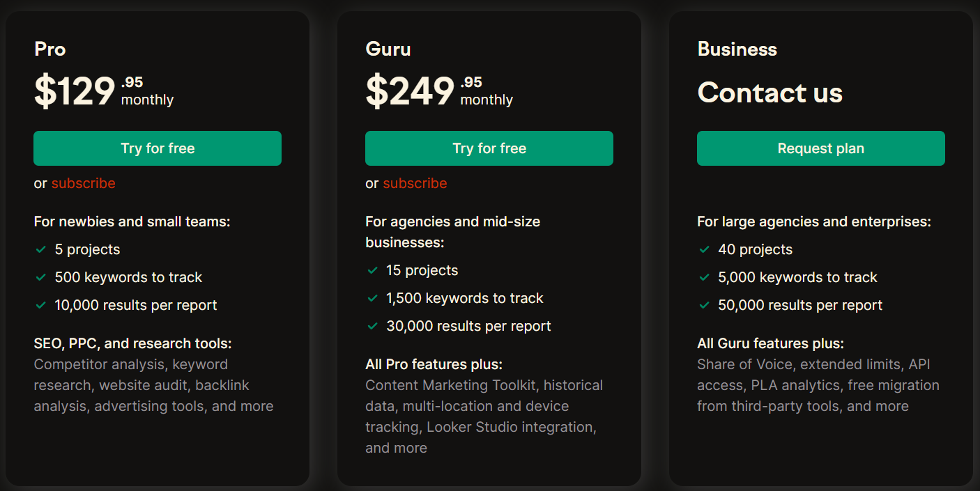
Task: Click the $129.95 monthly price
Action: [104, 91]
